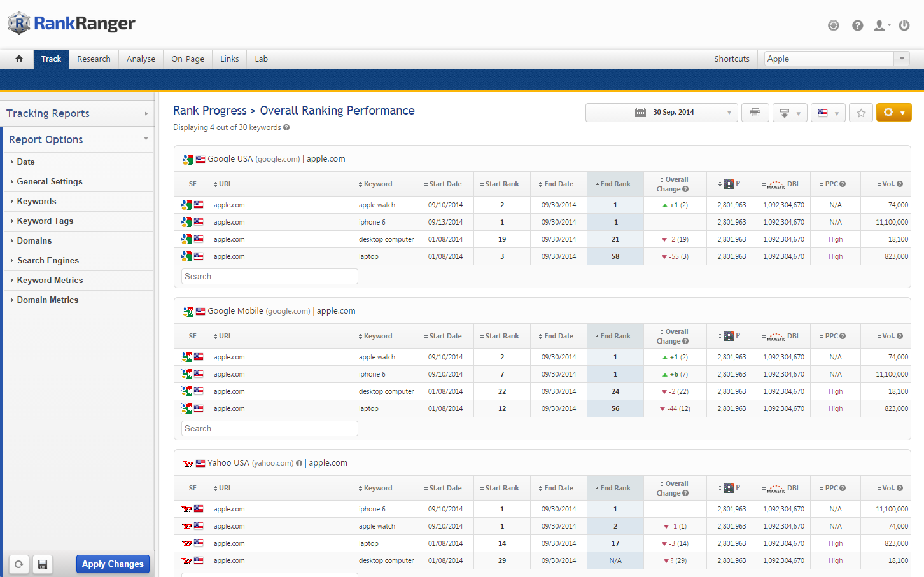Expand the Search Engines option section
The height and width of the screenshot is (577, 924).
48,260
